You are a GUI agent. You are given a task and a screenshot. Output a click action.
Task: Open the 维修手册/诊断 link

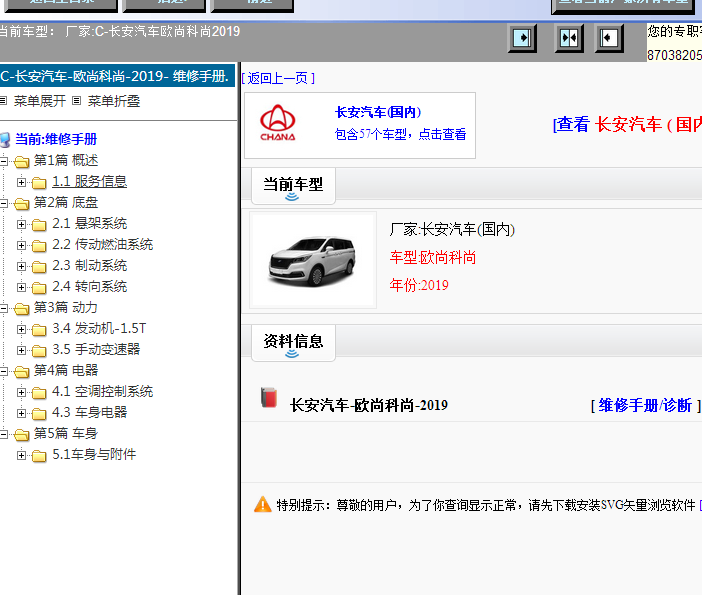pyautogui.click(x=645, y=405)
